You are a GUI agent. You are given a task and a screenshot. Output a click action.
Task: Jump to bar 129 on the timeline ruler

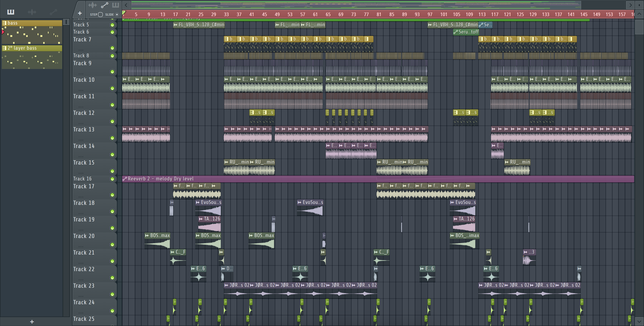[x=533, y=15]
